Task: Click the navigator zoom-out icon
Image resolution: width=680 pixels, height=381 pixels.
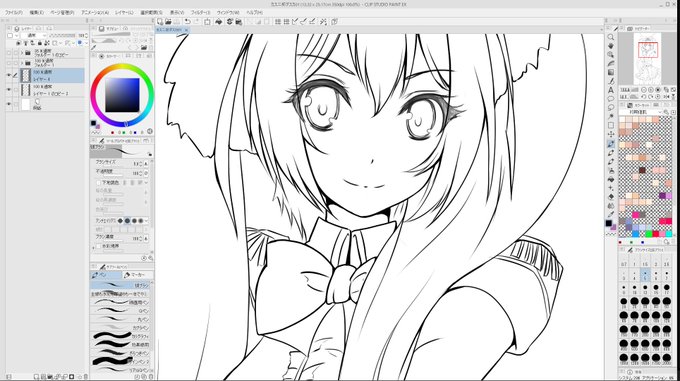Action: tap(644, 90)
